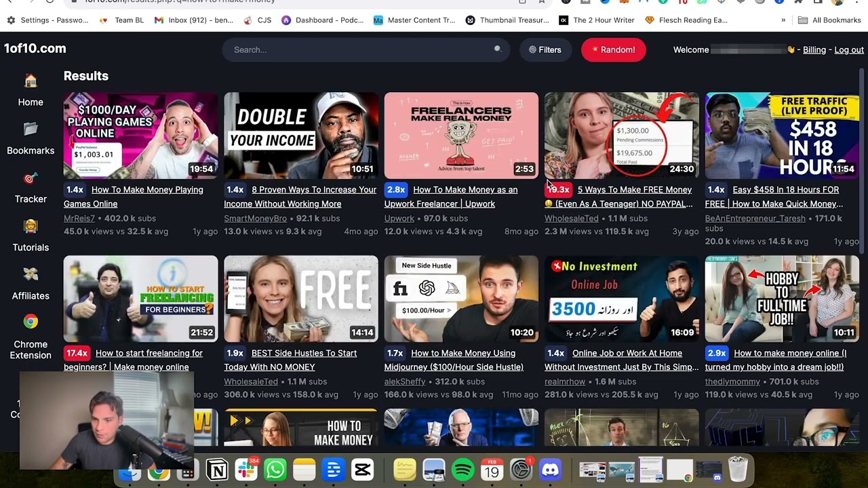
Task: Open the All Bookmarks folder
Action: pyautogui.click(x=829, y=20)
